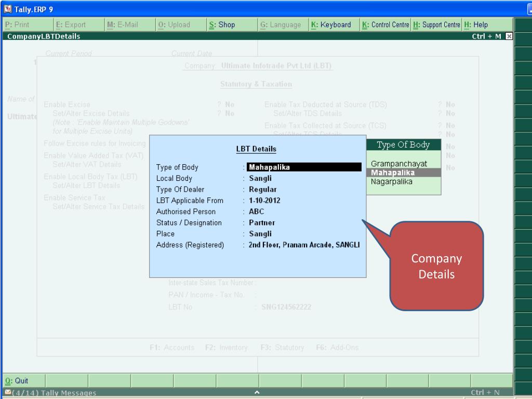Click the Quit button

[24, 381]
